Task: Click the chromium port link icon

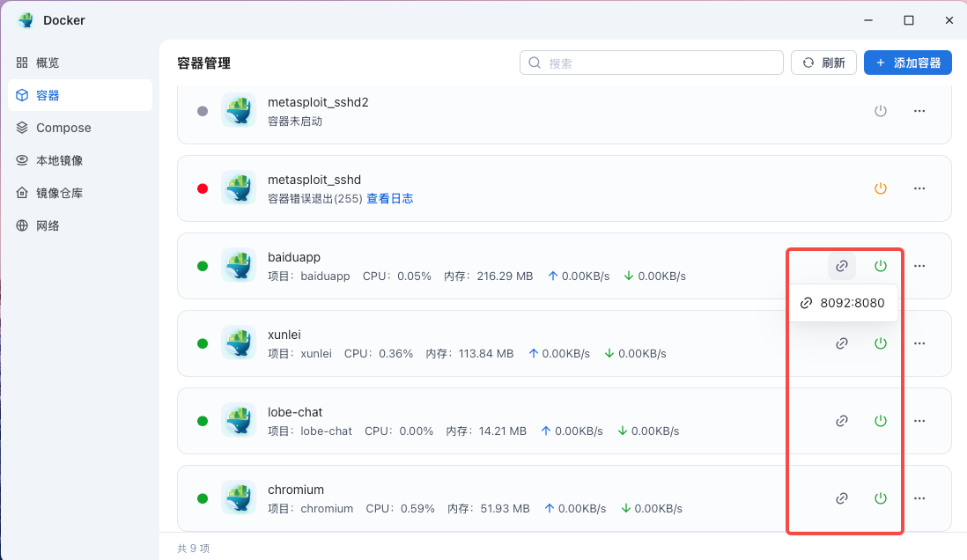Action: point(842,498)
